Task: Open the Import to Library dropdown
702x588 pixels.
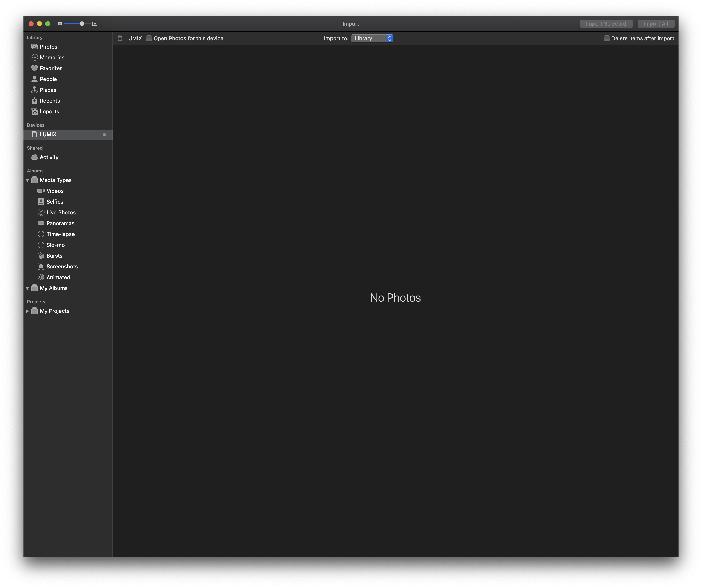Action: click(372, 38)
